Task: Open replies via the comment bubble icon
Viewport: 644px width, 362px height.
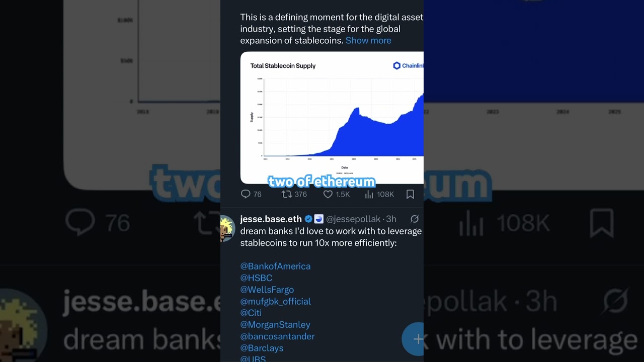Action: point(246,194)
